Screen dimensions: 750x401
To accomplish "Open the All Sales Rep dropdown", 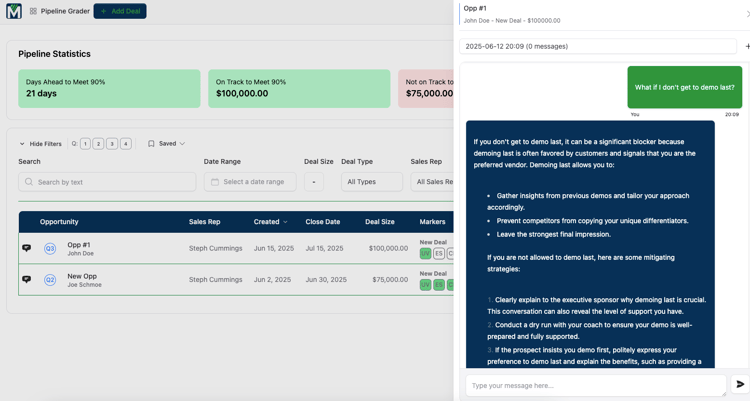I will tap(432, 182).
